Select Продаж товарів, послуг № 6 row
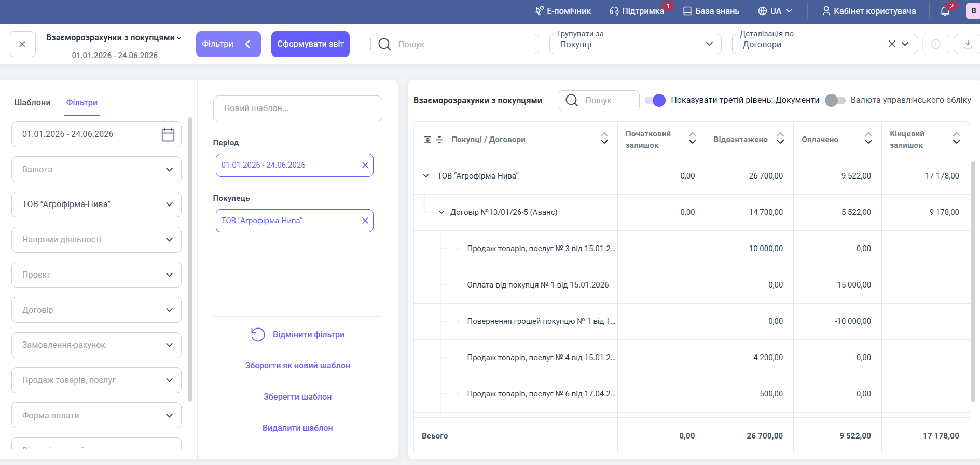Image resolution: width=980 pixels, height=465 pixels. [x=692, y=394]
